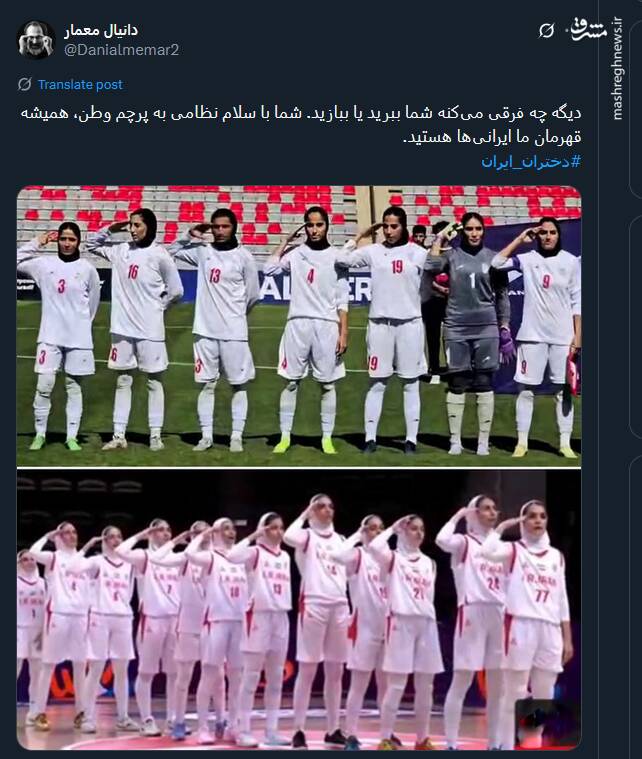Open Danial Memar's profile avatar
The height and width of the screenshot is (759, 642).
pos(35,39)
